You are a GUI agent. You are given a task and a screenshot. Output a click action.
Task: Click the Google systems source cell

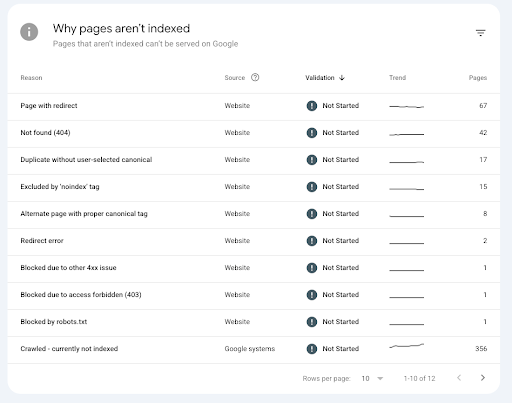pyautogui.click(x=250, y=349)
